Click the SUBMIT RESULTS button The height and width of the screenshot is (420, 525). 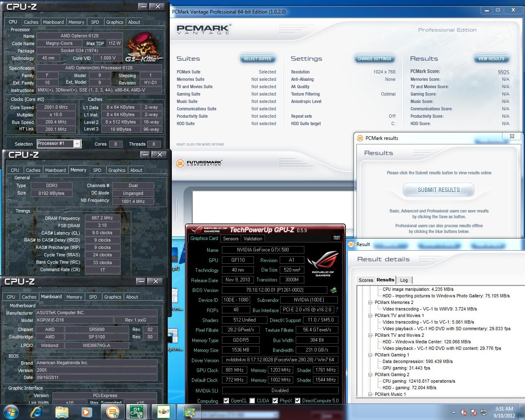(439, 190)
